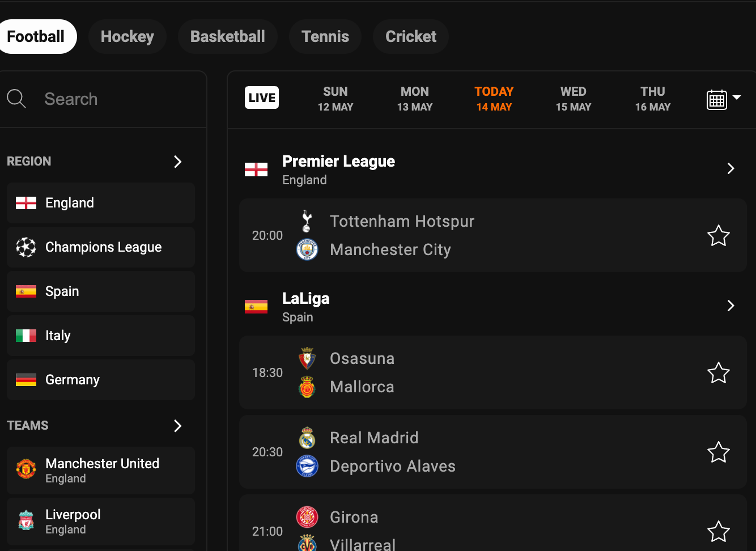This screenshot has width=756, height=551.
Task: Expand the TEAMS section chevron
Action: pos(177,426)
